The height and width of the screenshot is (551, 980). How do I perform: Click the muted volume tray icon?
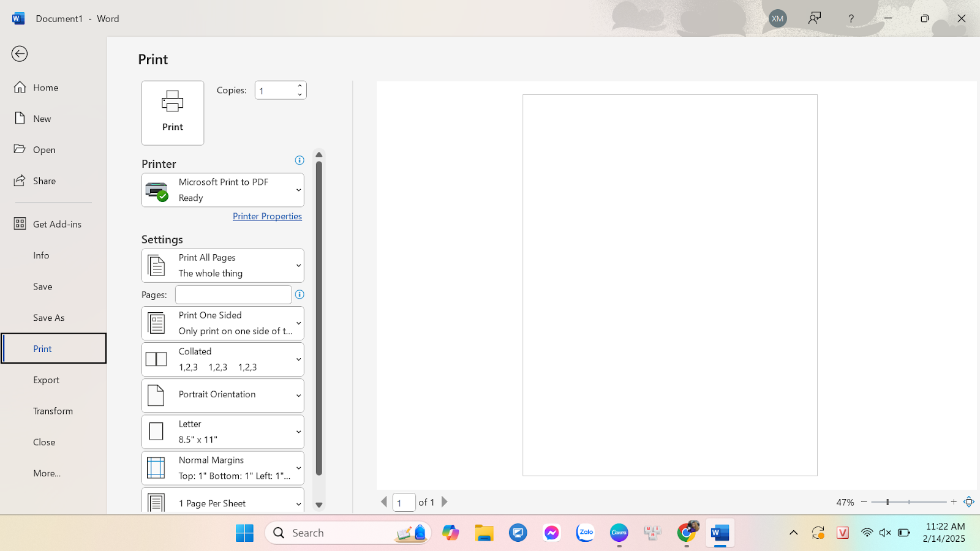(x=885, y=533)
